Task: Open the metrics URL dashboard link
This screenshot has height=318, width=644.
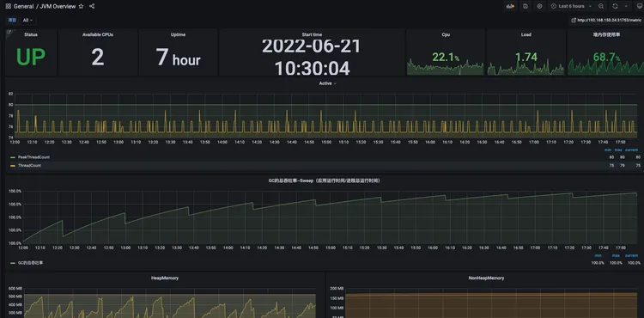Action: (606, 20)
